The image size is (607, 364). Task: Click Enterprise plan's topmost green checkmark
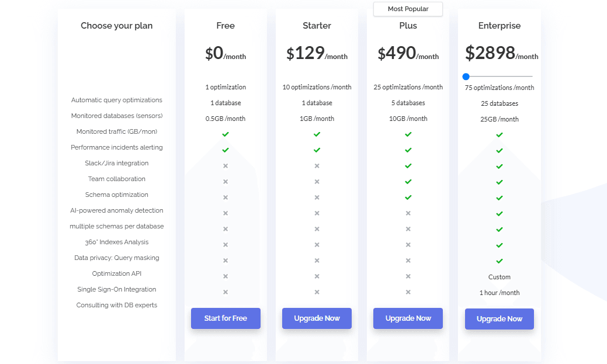click(x=500, y=135)
